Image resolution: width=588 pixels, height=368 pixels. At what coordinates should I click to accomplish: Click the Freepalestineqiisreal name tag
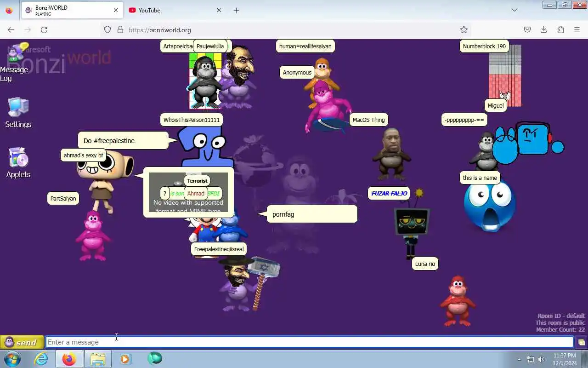click(x=219, y=249)
